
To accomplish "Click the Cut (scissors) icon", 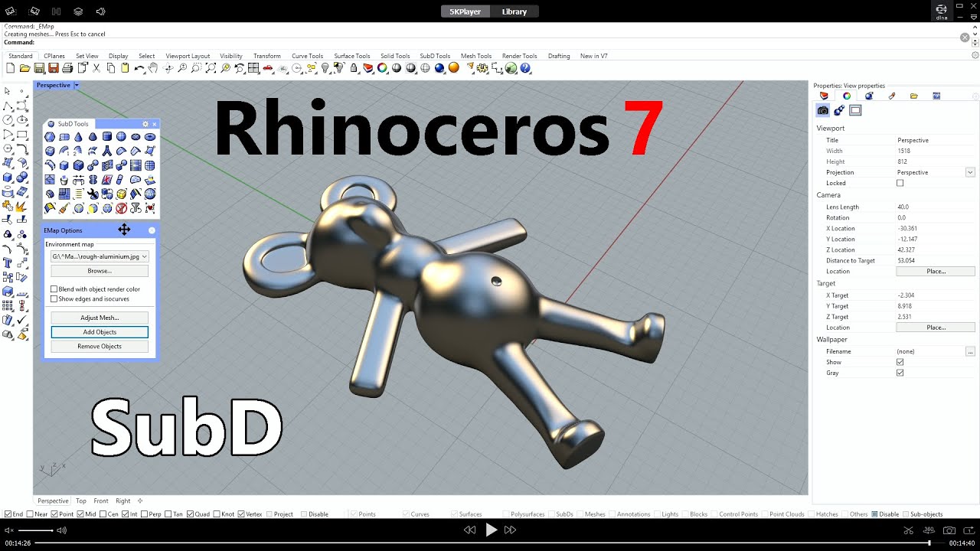I will 96,68.
